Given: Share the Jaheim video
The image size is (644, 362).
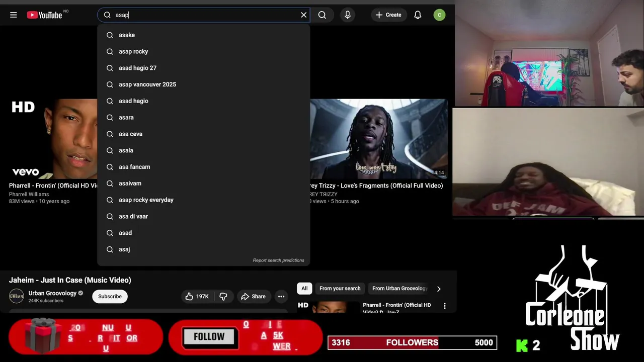Looking at the screenshot, I should pos(253,297).
